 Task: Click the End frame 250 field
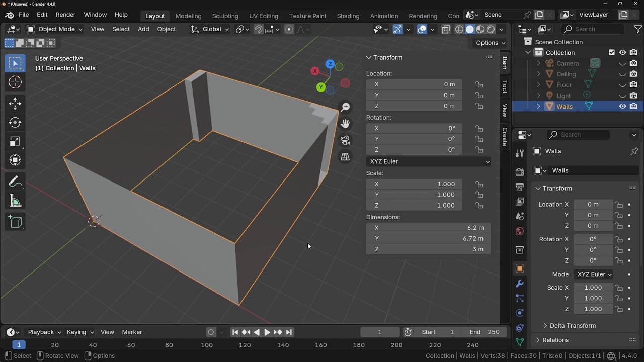pyautogui.click(x=484, y=332)
